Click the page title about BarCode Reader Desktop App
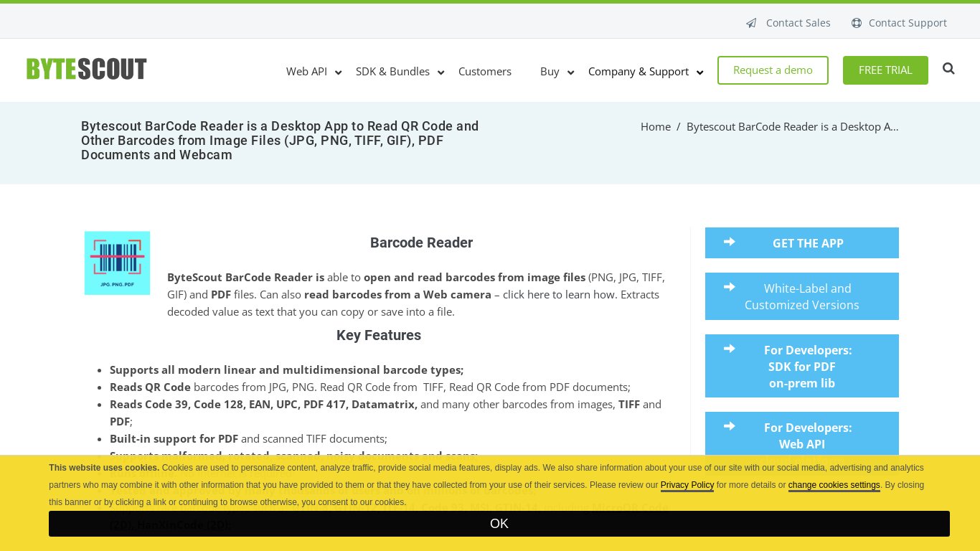 [x=280, y=141]
